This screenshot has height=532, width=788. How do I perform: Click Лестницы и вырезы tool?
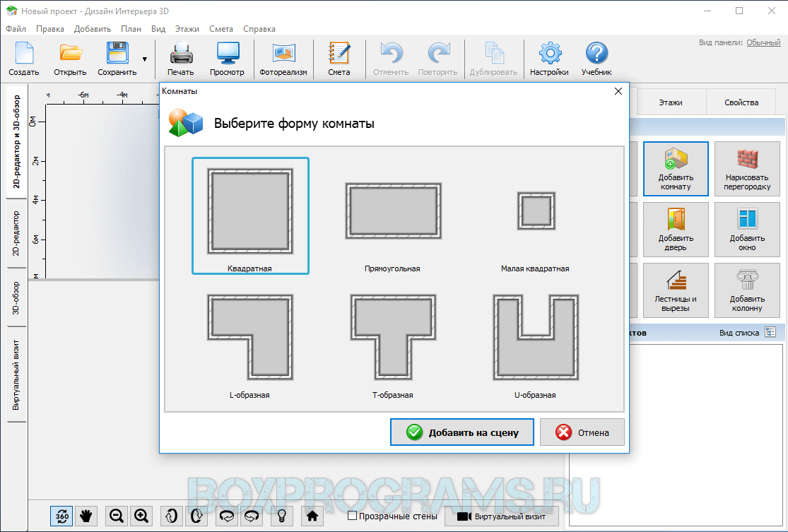(x=676, y=290)
